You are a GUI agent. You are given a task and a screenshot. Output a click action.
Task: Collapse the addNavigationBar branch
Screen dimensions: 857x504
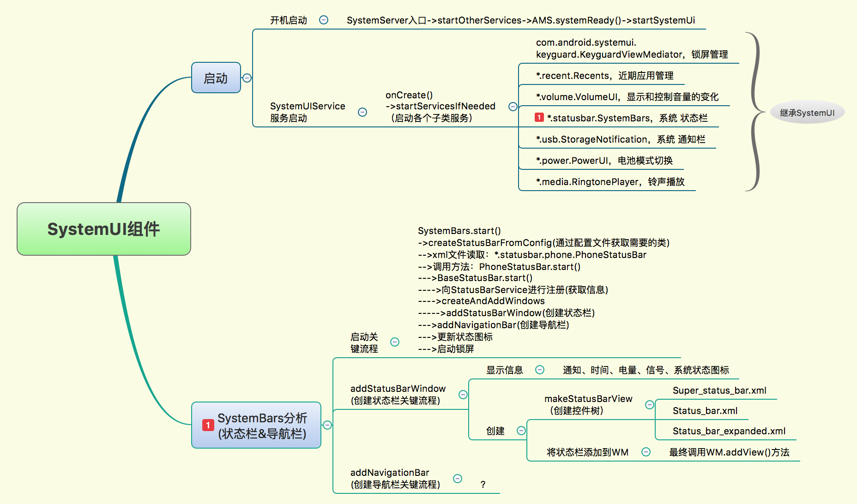(458, 479)
